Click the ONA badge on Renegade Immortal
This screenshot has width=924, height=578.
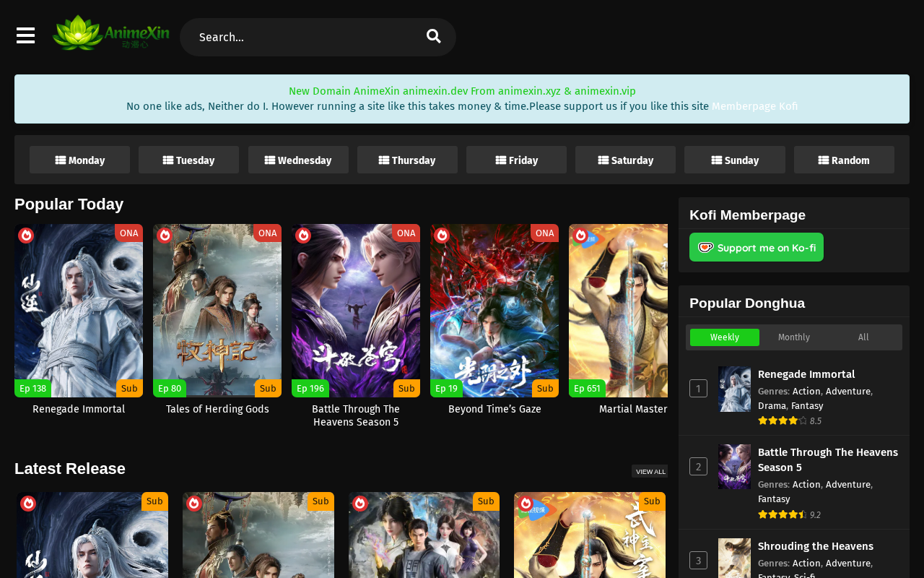(x=128, y=233)
